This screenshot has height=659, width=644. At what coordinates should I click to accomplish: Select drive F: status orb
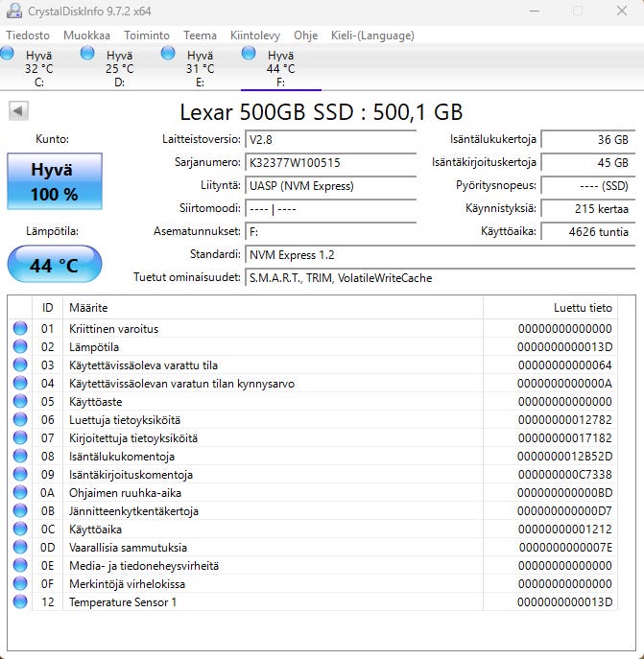tap(250, 55)
